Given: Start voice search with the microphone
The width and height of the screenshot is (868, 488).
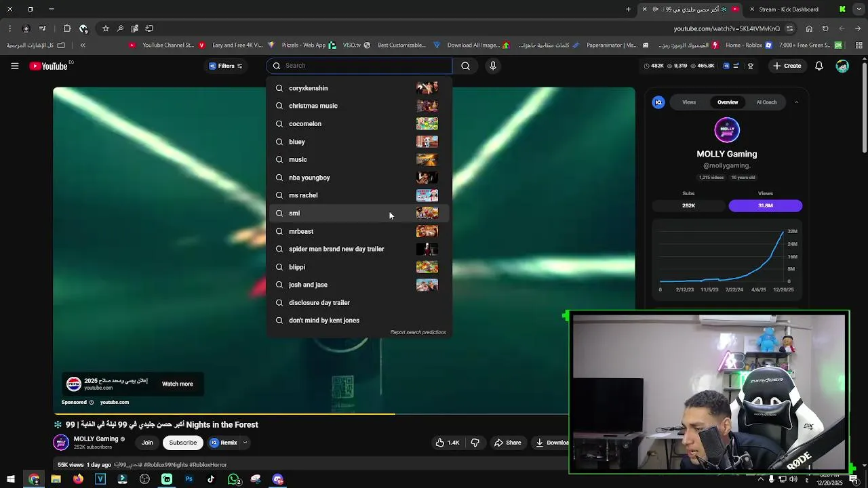Looking at the screenshot, I should click(x=493, y=66).
